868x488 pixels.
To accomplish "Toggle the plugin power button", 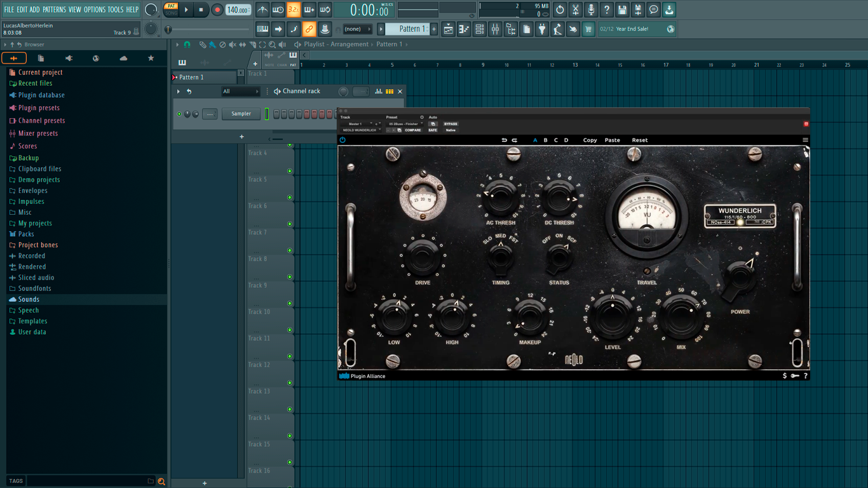I will [342, 140].
